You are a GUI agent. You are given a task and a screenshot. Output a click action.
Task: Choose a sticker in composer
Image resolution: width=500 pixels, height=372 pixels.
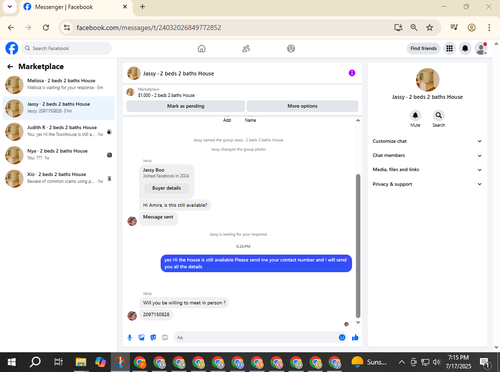point(153,337)
